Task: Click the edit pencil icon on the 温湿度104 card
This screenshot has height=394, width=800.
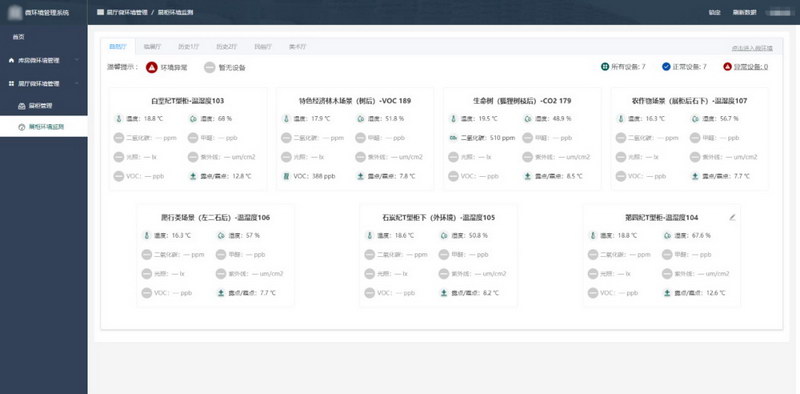Action: tap(732, 217)
